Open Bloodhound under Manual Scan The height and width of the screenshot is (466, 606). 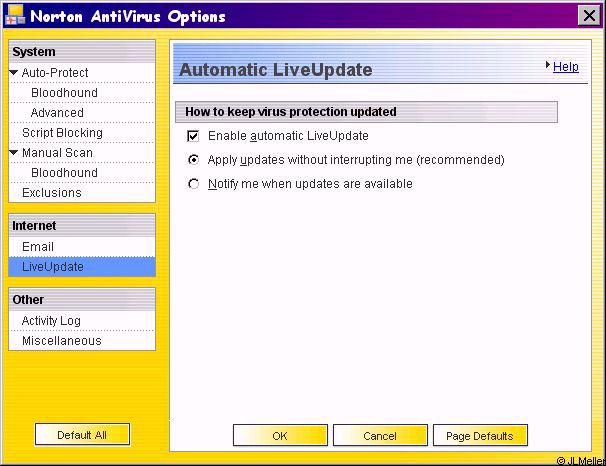point(64,173)
